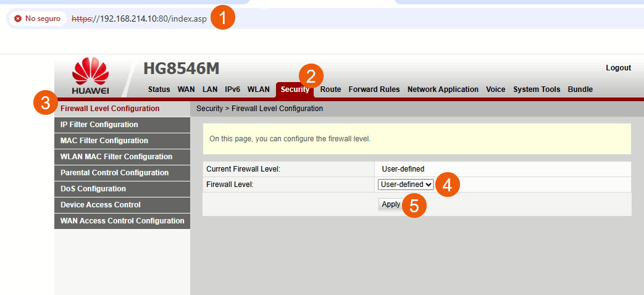Open the System Tools tab
The image size is (644, 295).
point(537,89)
